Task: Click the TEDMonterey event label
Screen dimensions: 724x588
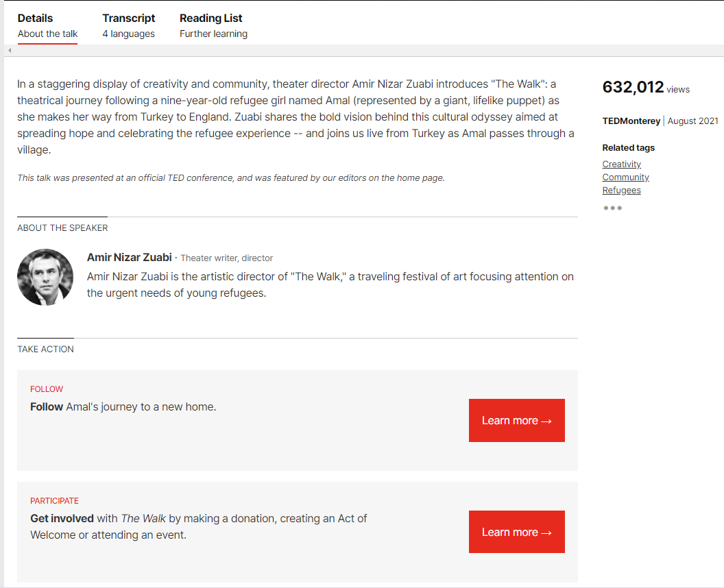Action: 631,121
